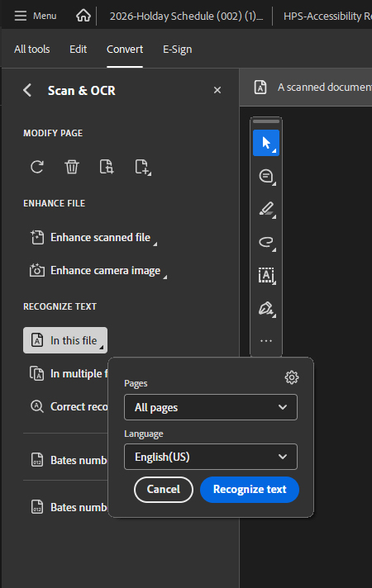Viewport: 372px width, 588px height.
Task: Switch to the HPS-Accessibility document tab
Action: (327, 17)
